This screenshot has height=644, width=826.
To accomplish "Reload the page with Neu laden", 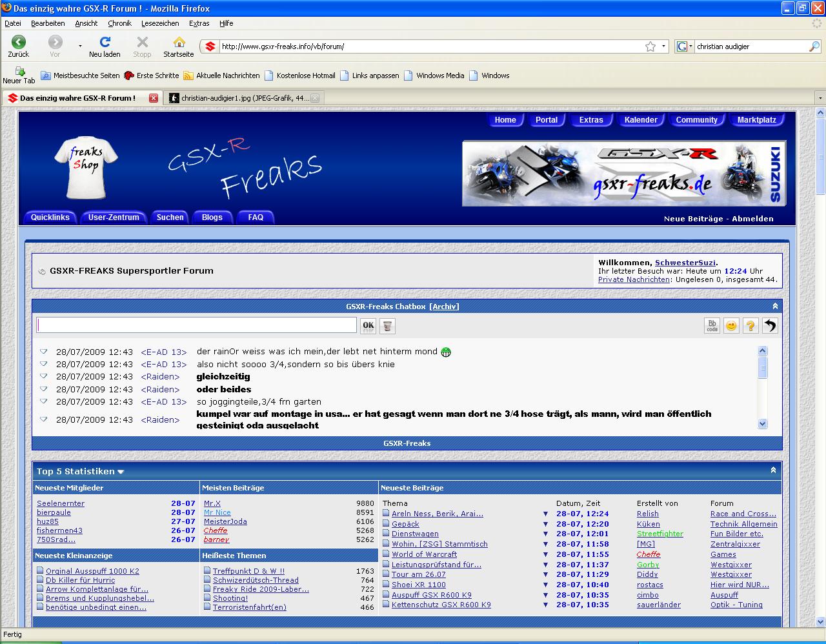I will click(105, 43).
